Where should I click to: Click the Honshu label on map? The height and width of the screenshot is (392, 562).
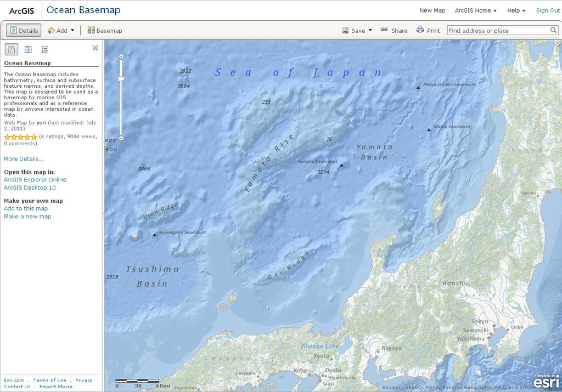(x=455, y=283)
